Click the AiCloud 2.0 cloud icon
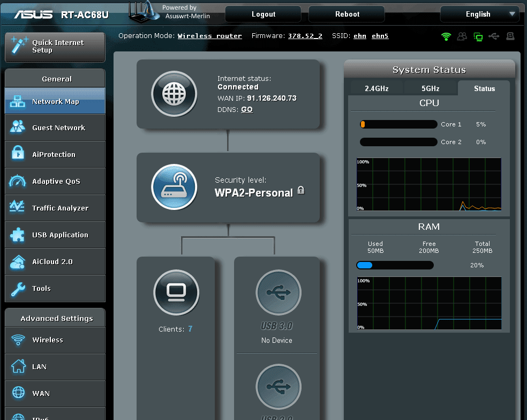Viewport: 527px width, 420px height. [18, 261]
